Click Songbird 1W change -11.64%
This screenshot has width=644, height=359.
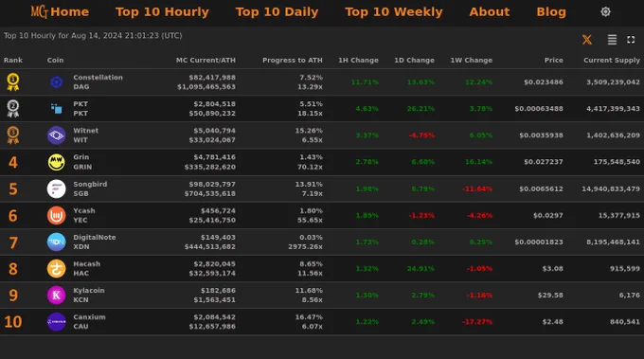(x=477, y=188)
